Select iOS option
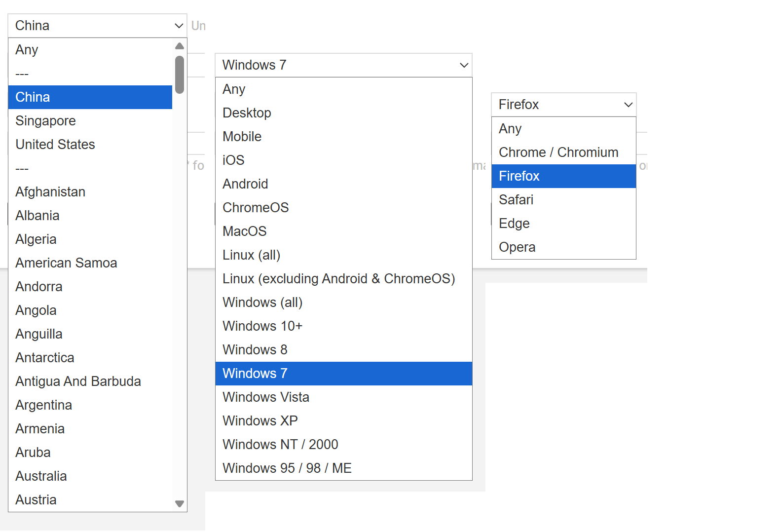The image size is (779, 532). (x=344, y=160)
